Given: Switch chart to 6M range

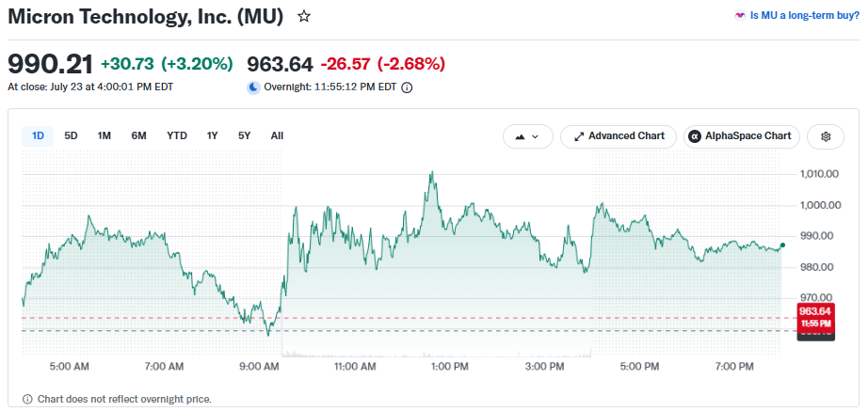Looking at the screenshot, I should (139, 136).
